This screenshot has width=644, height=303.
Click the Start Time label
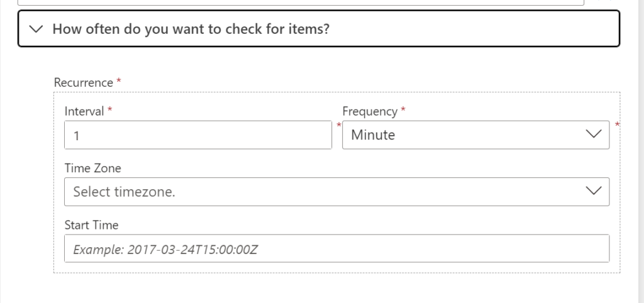coord(91,224)
